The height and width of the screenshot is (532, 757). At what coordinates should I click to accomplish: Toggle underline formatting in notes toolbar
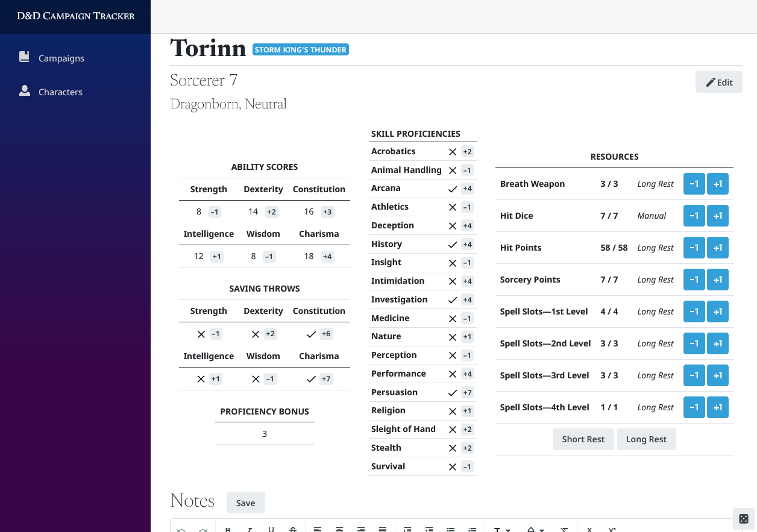271,530
